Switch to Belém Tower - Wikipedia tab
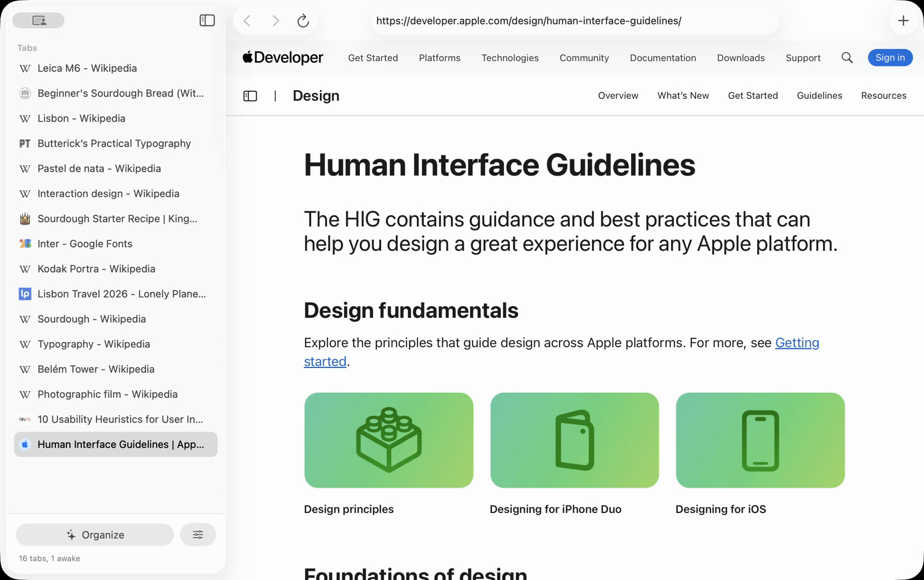 tap(115, 369)
